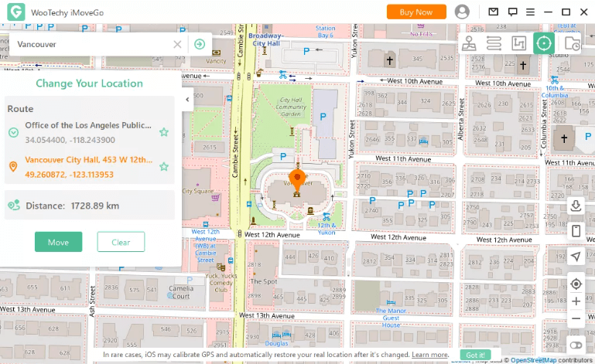Zoom in the map with plus button
This screenshot has height=364, width=595.
[576, 301]
